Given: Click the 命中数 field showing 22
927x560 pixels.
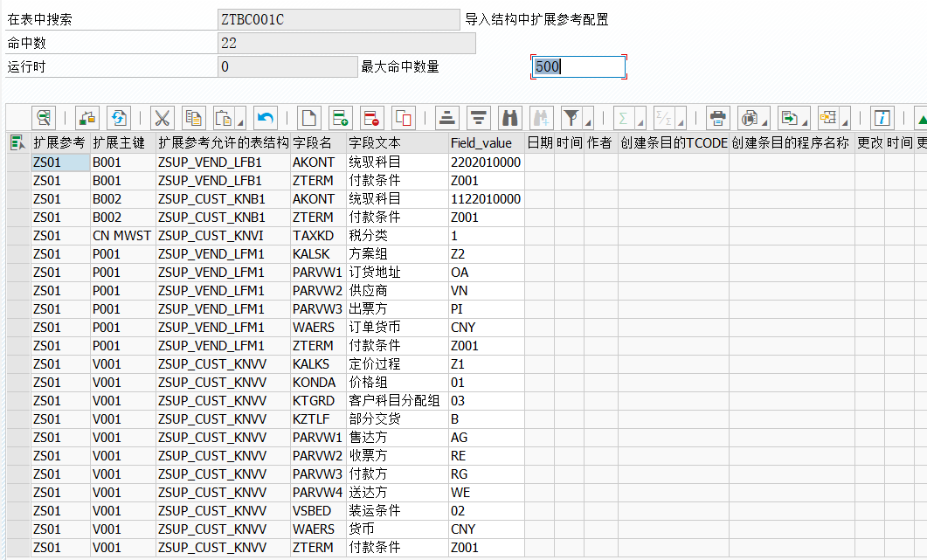Looking at the screenshot, I should point(347,43).
